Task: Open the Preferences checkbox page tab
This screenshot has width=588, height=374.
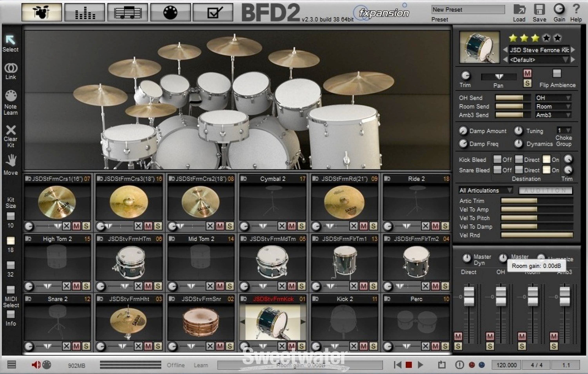Action: (x=213, y=12)
